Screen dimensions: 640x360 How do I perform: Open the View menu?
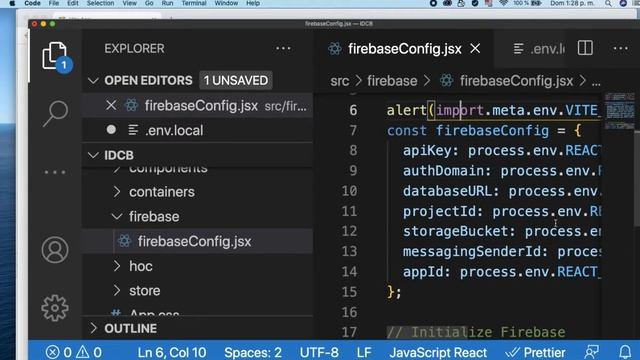coord(129,3)
